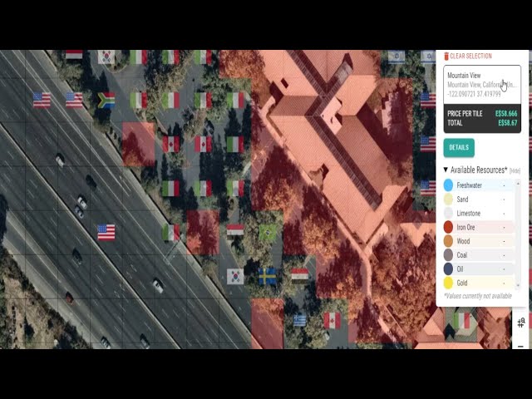
Task: Click the resources list scroll down arrow
Action: click(x=518, y=286)
